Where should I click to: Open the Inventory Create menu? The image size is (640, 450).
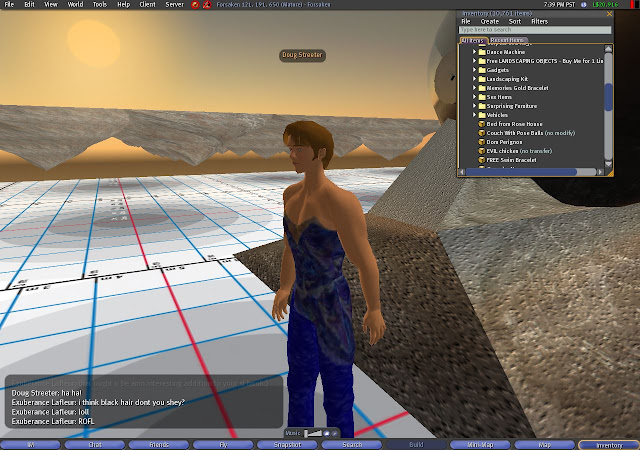(489, 21)
